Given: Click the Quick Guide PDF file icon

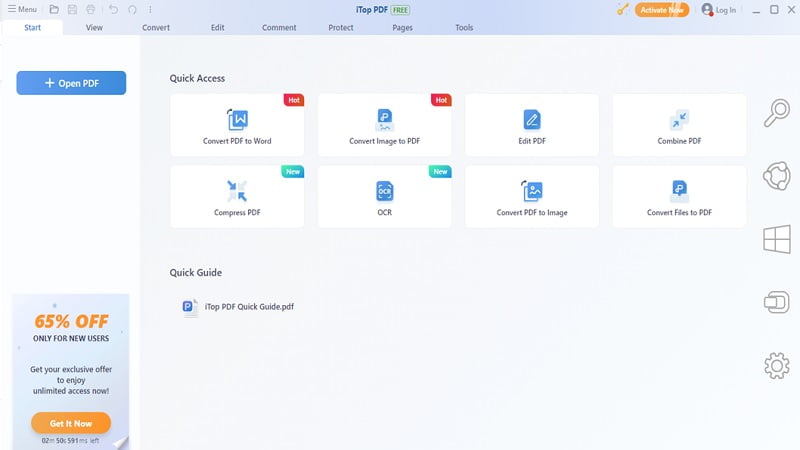Looking at the screenshot, I should point(190,307).
